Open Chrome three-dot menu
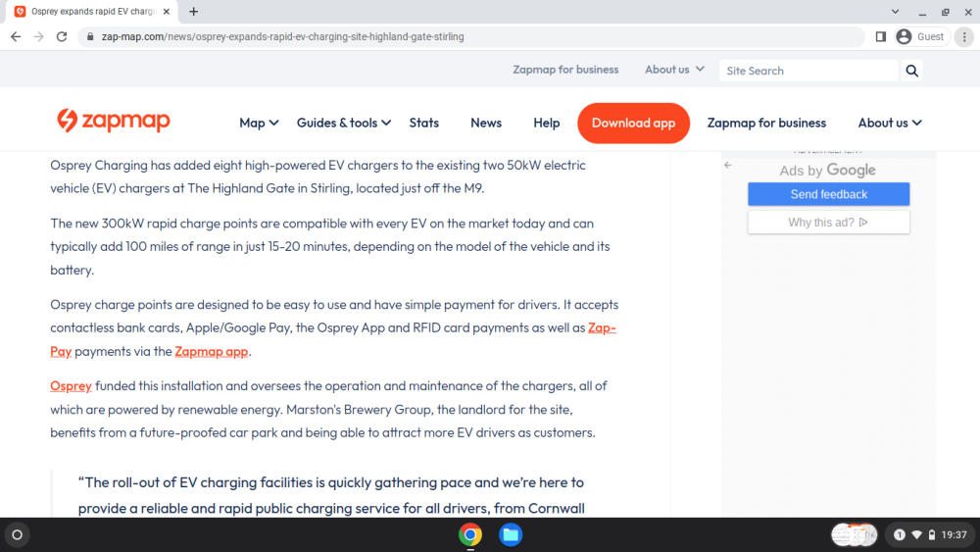The width and height of the screenshot is (980, 552). click(964, 37)
